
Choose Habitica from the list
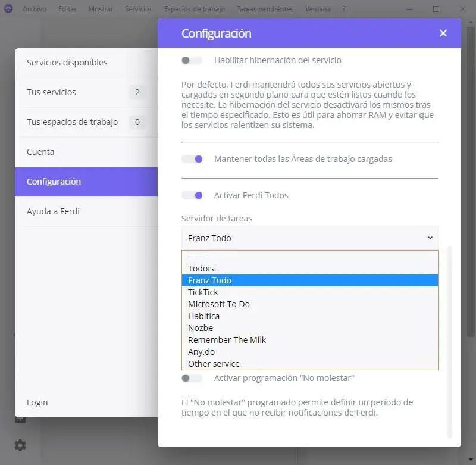pyautogui.click(x=309, y=316)
